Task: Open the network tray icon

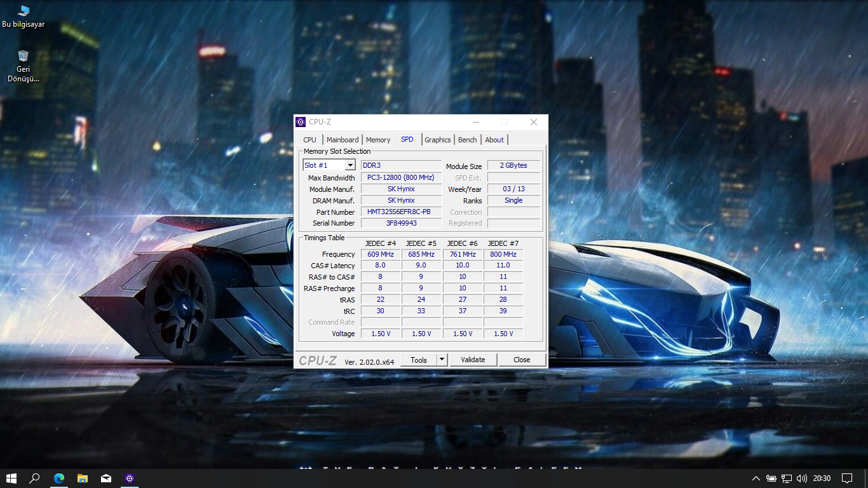Action: (787, 478)
